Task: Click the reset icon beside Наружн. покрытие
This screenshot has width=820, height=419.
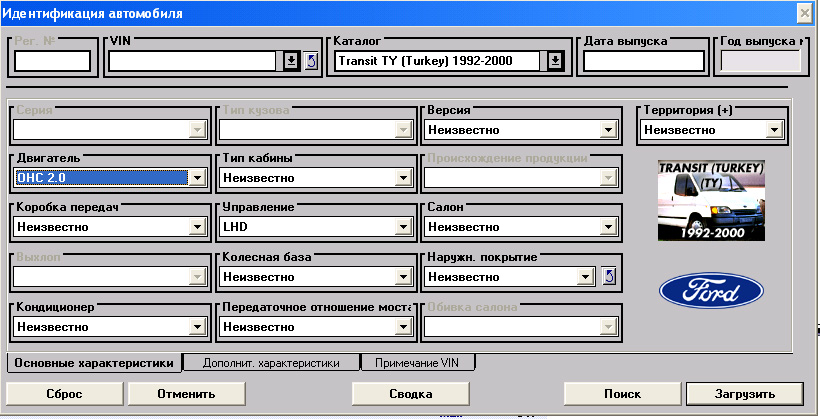Action: tap(609, 276)
